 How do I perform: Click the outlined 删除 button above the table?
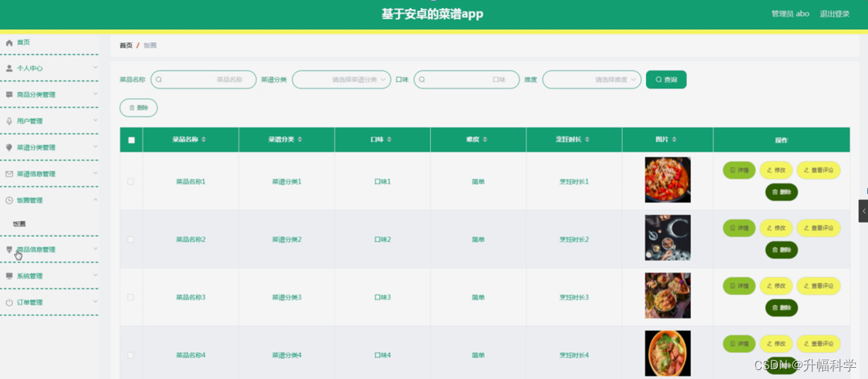(139, 108)
